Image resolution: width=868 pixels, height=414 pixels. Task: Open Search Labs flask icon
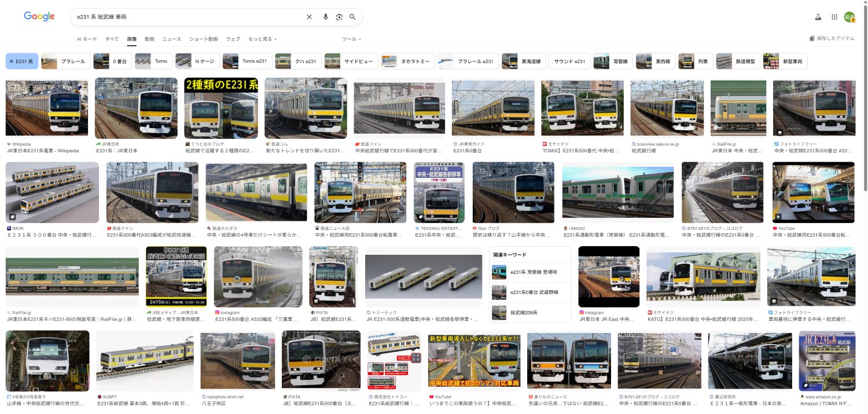pos(818,17)
